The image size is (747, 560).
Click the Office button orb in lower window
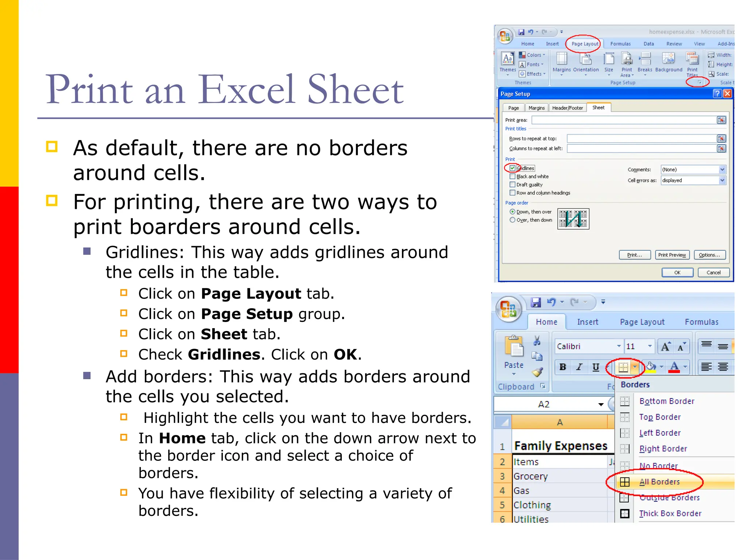coord(508,309)
